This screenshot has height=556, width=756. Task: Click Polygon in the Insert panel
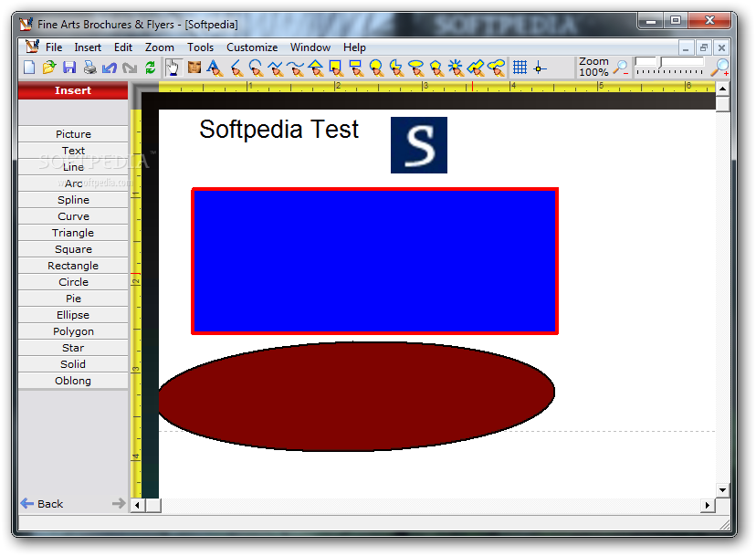click(x=73, y=330)
